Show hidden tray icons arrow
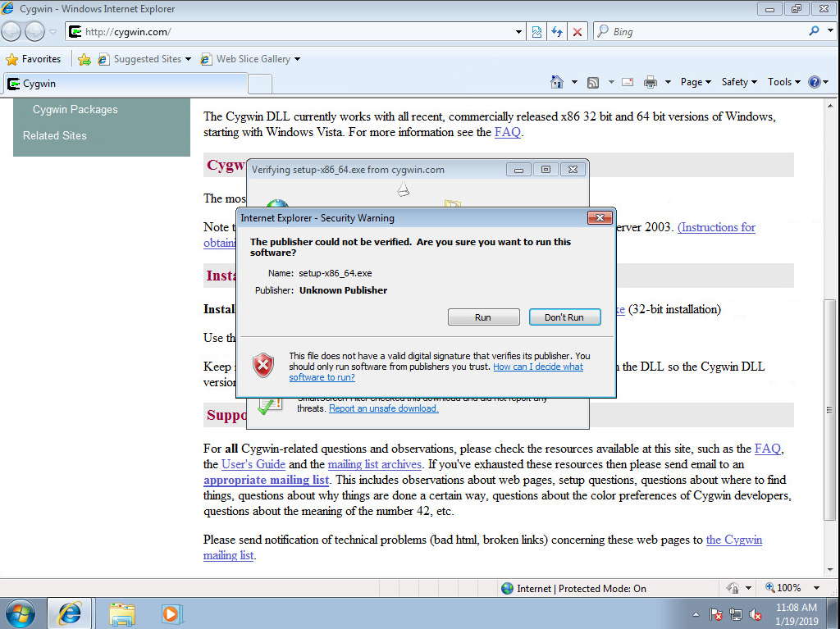This screenshot has height=629, width=840. (696, 614)
